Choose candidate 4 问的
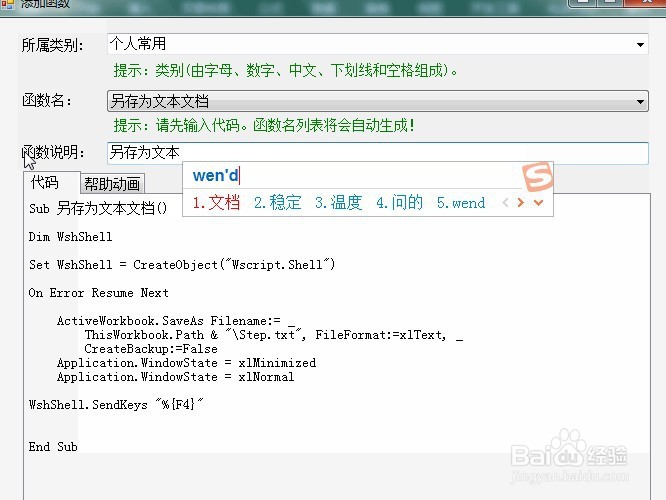 tap(399, 203)
